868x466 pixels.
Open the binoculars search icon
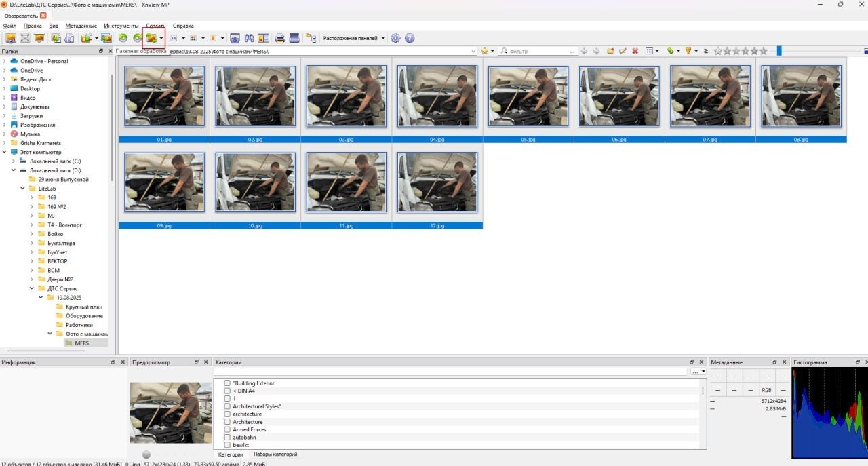(250, 38)
